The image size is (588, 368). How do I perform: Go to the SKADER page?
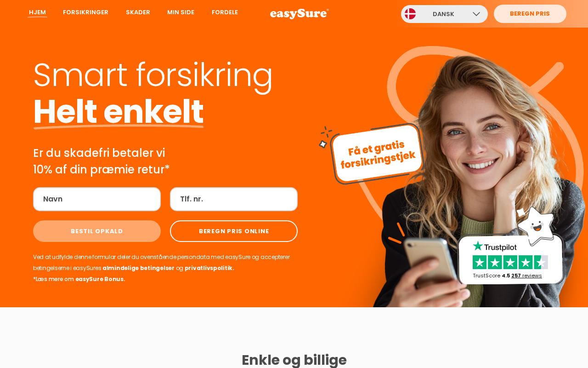[x=138, y=12]
